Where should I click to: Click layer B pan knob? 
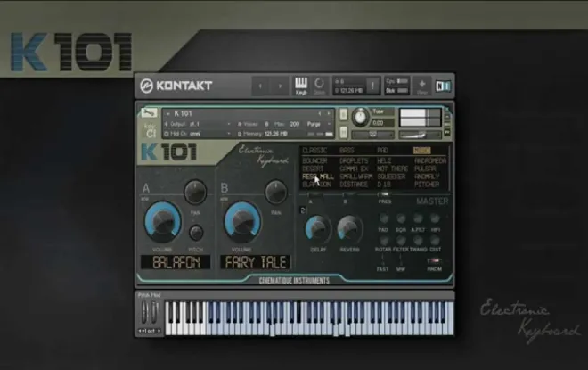coord(276,192)
